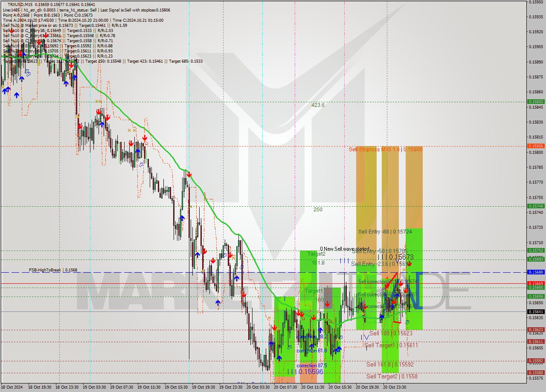Select the '0 New Sell wave started' label

345,249
